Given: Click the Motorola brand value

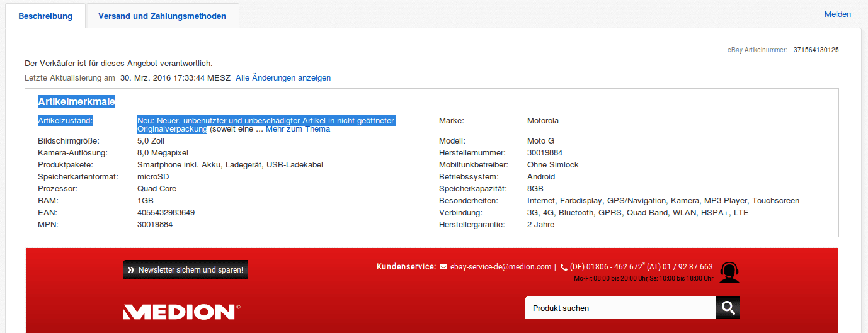Looking at the screenshot, I should 543,121.
